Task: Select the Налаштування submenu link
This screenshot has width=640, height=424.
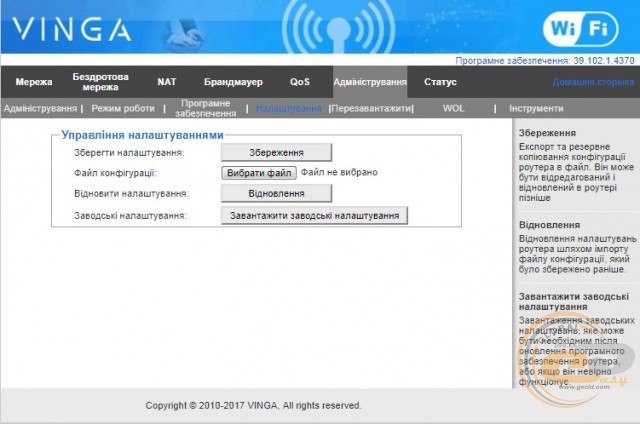Action: [288, 108]
